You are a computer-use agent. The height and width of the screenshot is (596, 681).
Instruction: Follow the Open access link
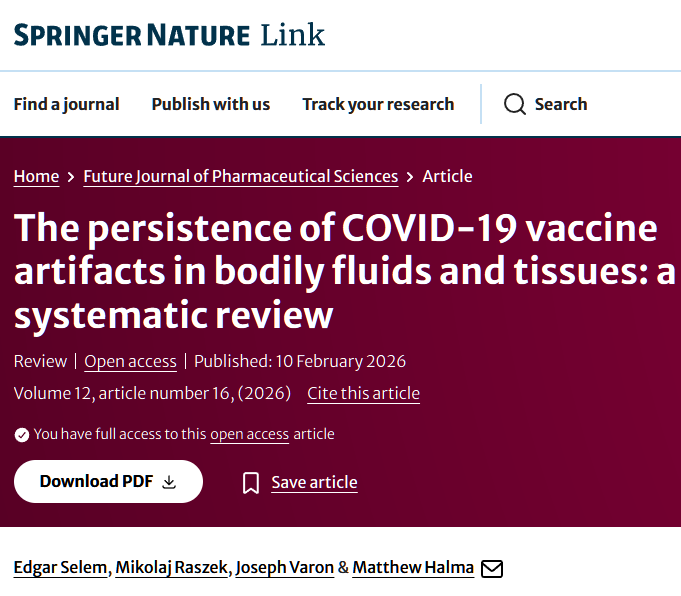pyautogui.click(x=130, y=361)
